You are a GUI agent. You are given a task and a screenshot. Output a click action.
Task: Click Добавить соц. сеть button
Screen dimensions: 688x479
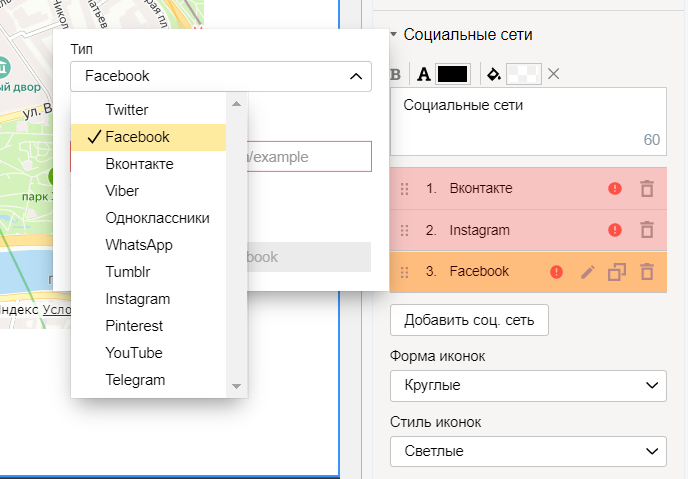469,320
